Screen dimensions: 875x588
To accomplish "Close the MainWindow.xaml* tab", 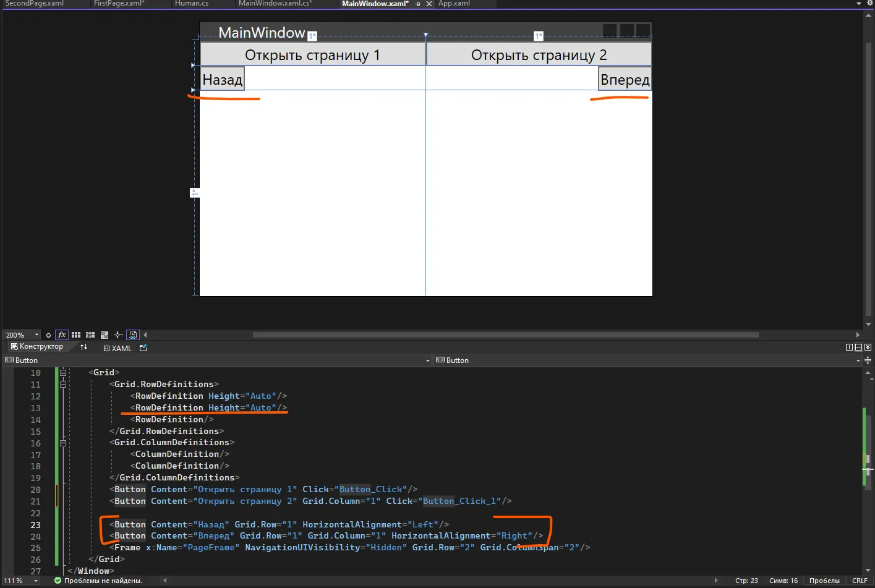I will coord(429,4).
